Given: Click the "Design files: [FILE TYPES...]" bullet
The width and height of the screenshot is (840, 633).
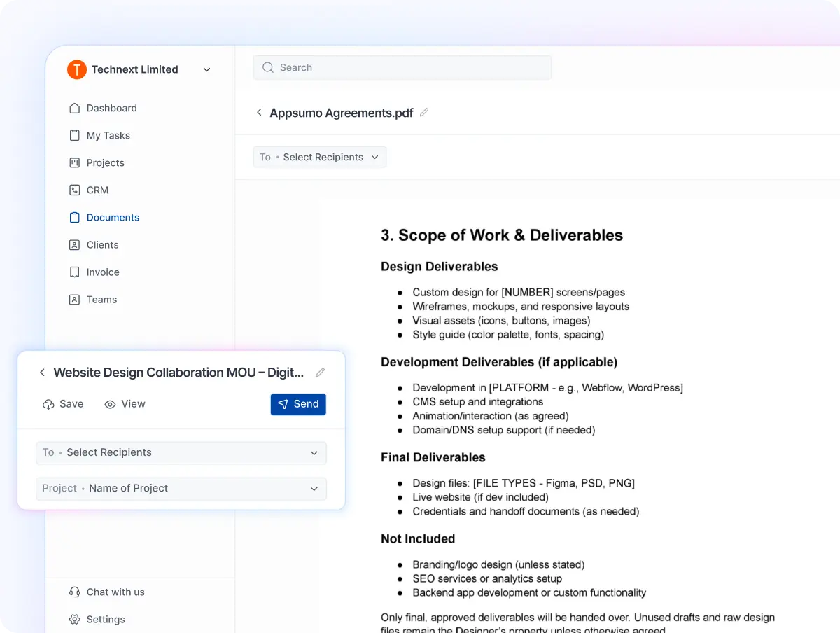Looking at the screenshot, I should click(524, 483).
